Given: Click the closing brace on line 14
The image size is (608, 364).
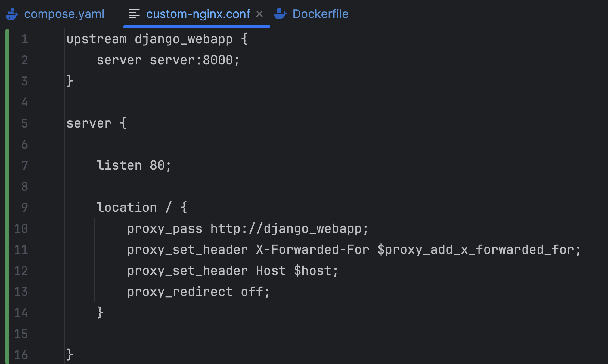Looking at the screenshot, I should (100, 313).
